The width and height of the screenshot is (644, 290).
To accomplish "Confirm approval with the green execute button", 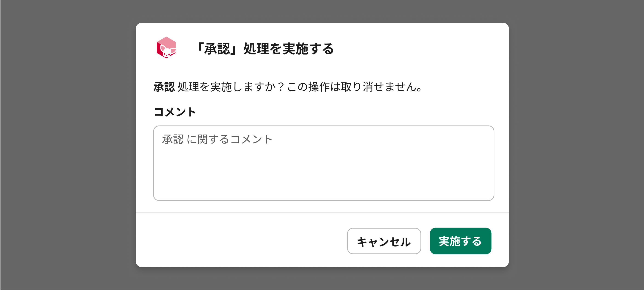I will coord(461,241).
